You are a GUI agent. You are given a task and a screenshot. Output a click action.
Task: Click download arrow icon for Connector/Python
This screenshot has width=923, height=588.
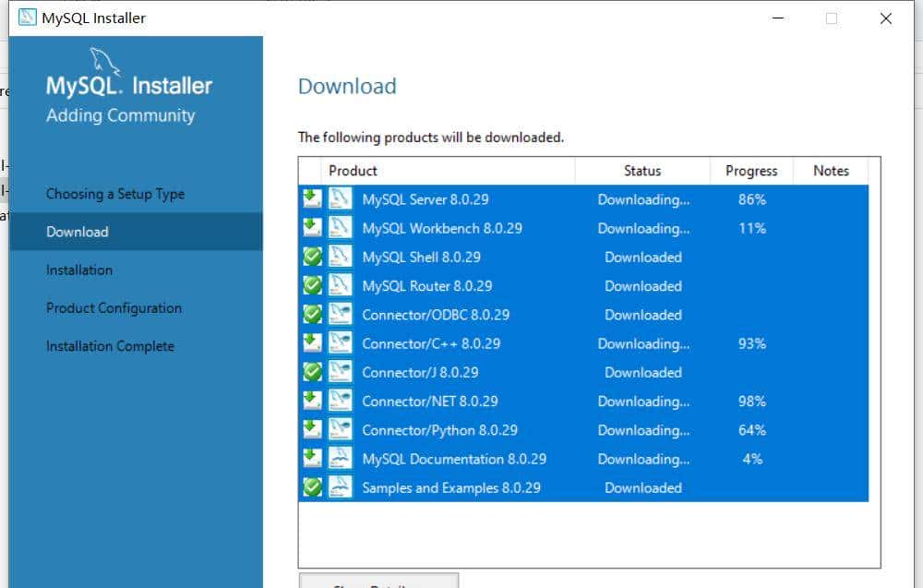(313, 430)
